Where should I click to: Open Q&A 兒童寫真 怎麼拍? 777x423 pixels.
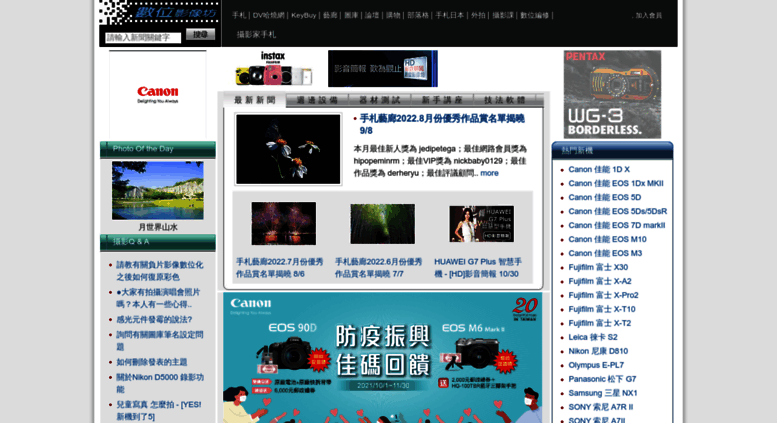[159, 411]
